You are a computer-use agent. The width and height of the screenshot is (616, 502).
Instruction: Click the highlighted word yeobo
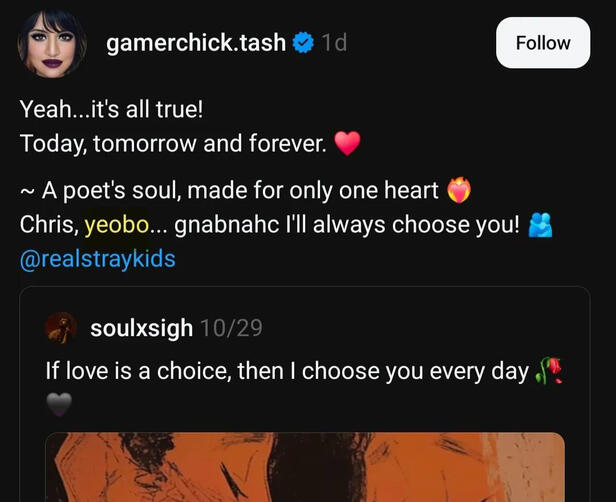pos(117,225)
